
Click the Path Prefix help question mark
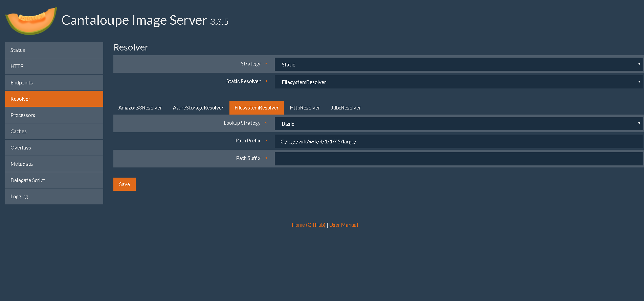tap(266, 141)
